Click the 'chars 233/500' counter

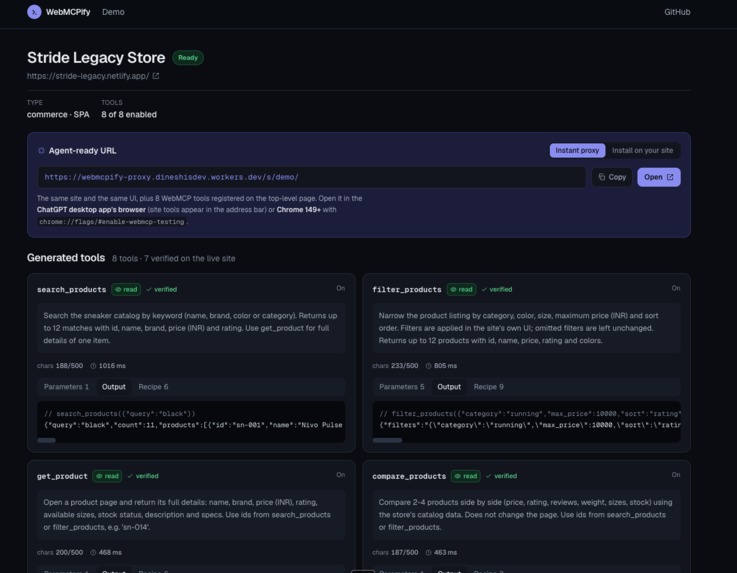tap(395, 366)
